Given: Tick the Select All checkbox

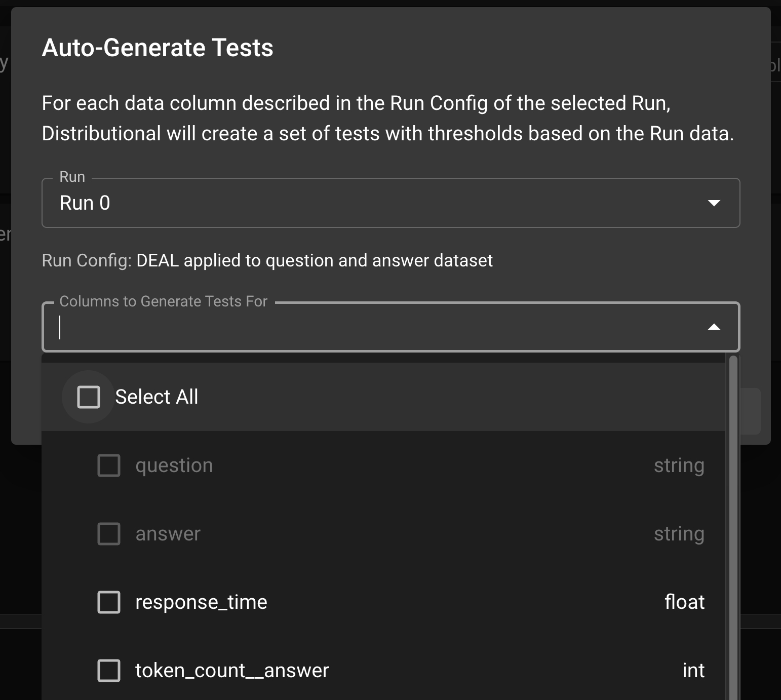Looking at the screenshot, I should (x=89, y=397).
